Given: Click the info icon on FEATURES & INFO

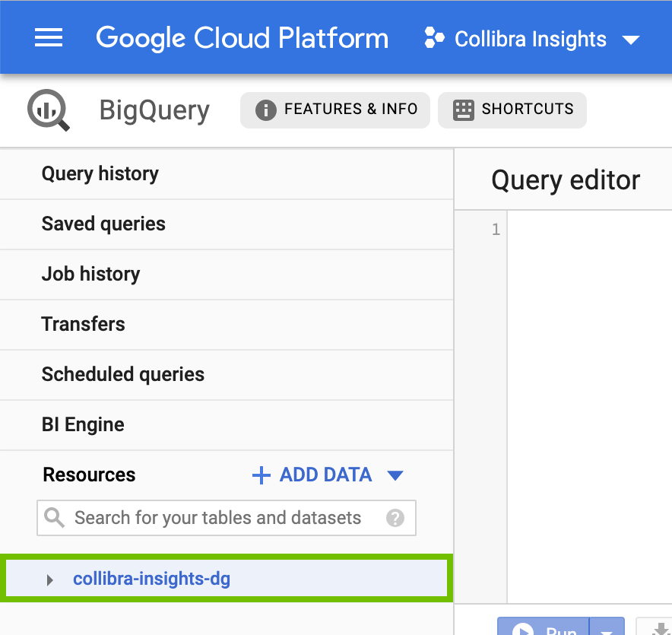Looking at the screenshot, I should tap(265, 110).
